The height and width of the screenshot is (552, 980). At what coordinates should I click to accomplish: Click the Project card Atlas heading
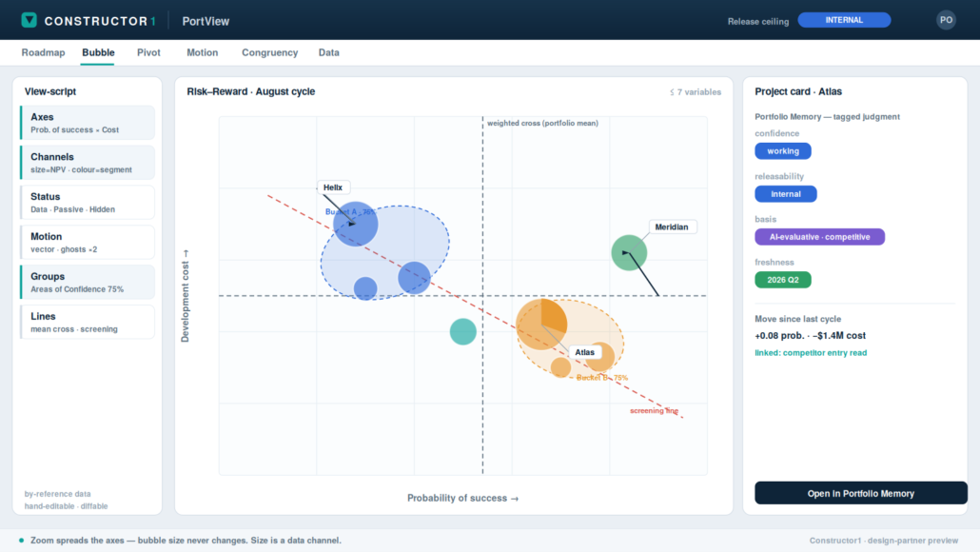point(798,91)
